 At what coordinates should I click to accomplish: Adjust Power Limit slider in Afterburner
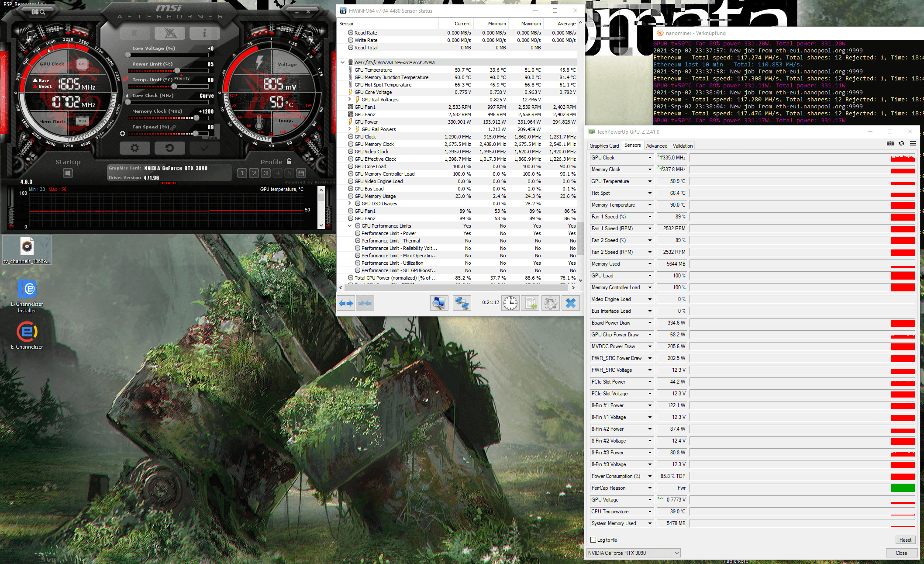click(177, 70)
